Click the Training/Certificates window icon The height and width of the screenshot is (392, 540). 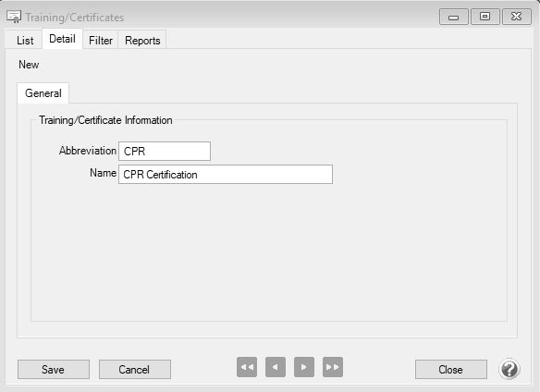point(14,17)
